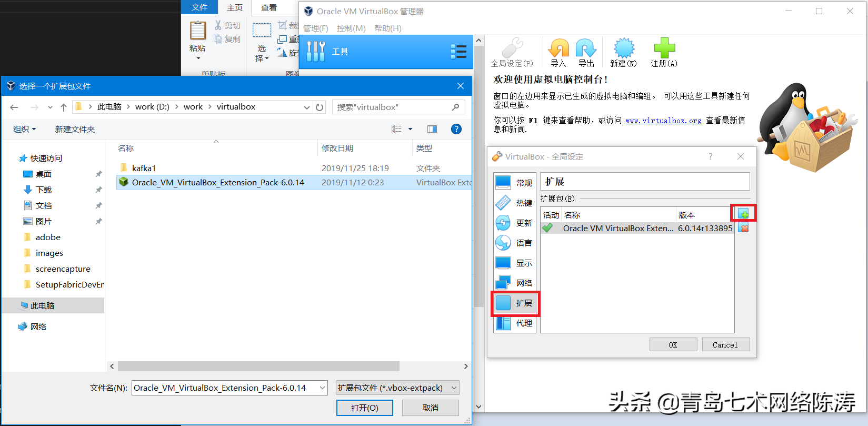Select This PC (此电脑) in the navigation pane

point(53,305)
